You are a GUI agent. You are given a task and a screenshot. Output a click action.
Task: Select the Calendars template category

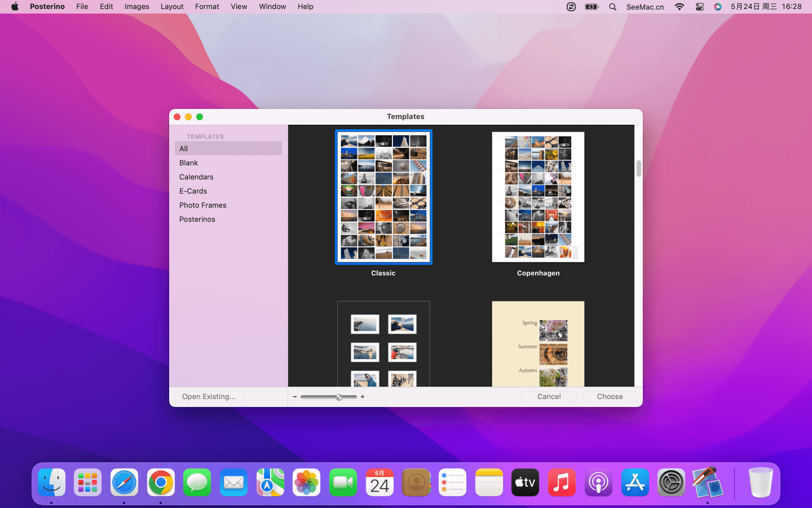click(x=196, y=177)
